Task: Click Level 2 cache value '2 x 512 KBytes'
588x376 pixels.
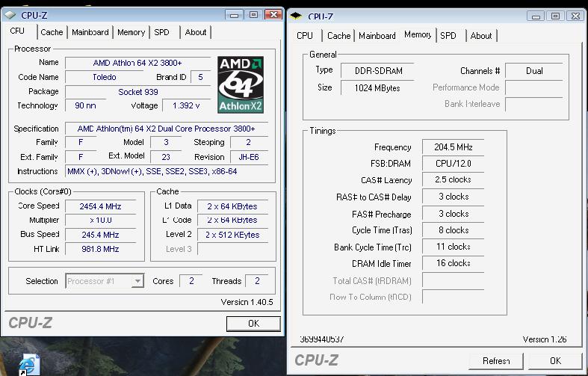Action: coord(232,235)
